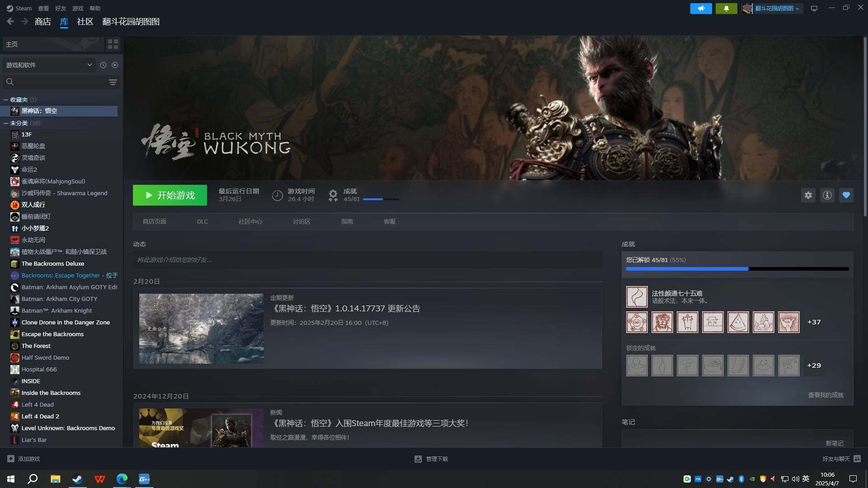This screenshot has height=488, width=868.
Task: Open the DLC link
Action: (x=203, y=221)
